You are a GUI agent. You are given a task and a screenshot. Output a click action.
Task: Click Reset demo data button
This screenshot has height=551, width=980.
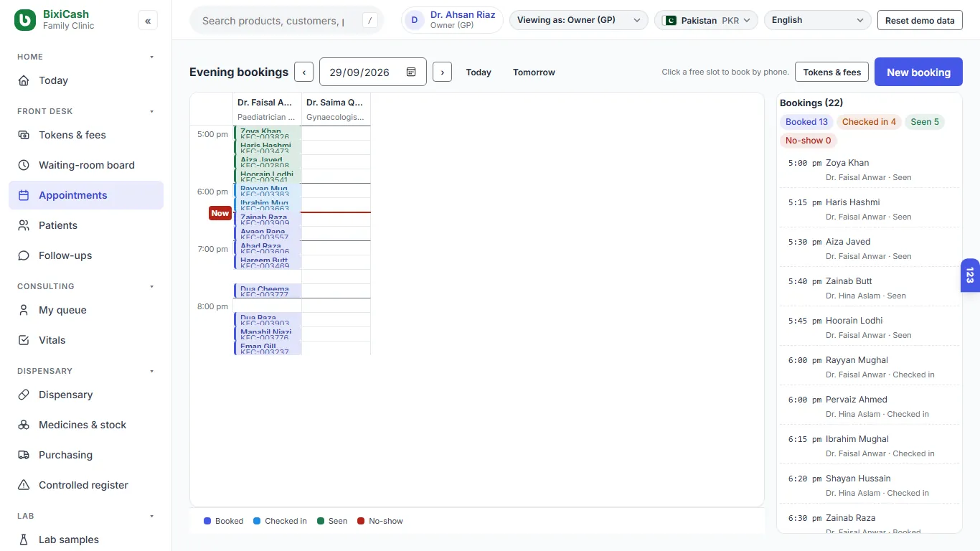[920, 20]
